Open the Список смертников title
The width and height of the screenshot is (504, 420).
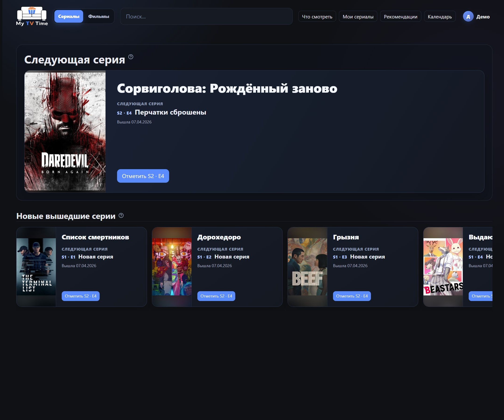coord(95,237)
